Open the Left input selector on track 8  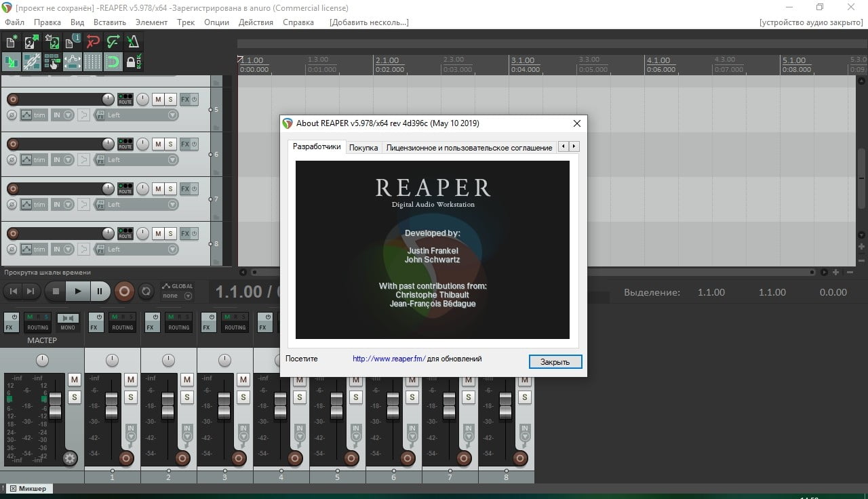pos(141,249)
